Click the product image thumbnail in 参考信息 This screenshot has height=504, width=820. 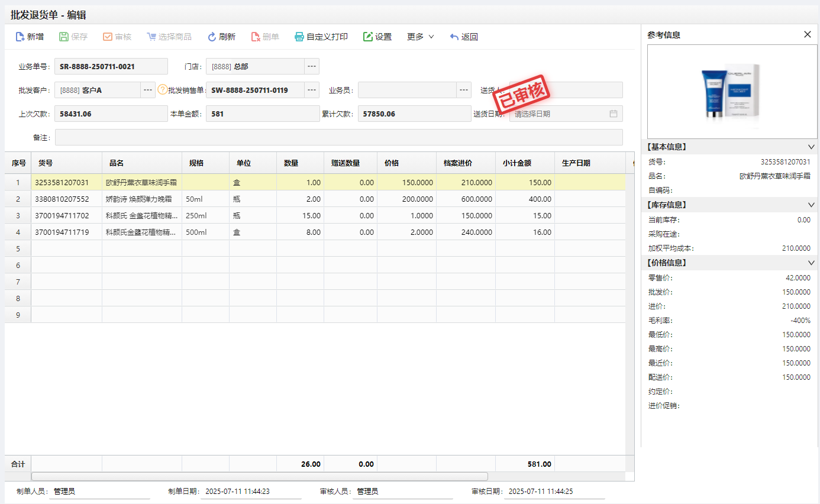coord(732,92)
